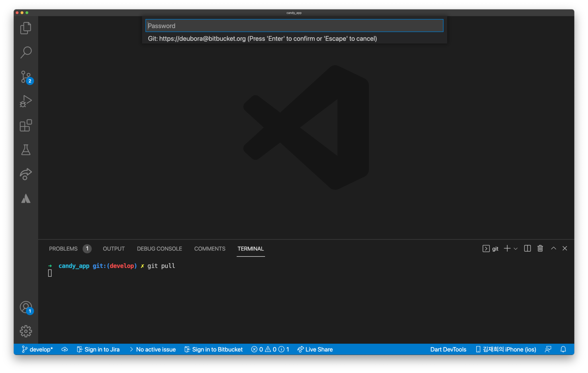Open the Search view icon
The height and width of the screenshot is (373, 588).
tap(26, 52)
